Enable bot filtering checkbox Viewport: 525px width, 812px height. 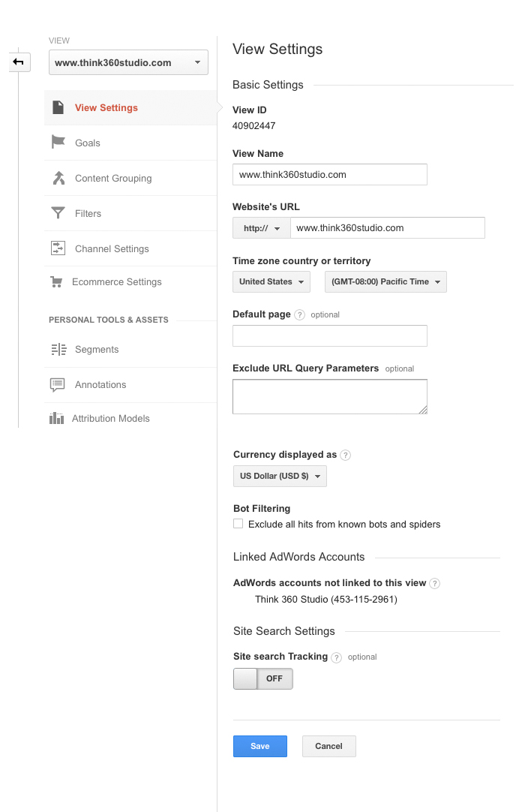tap(238, 524)
